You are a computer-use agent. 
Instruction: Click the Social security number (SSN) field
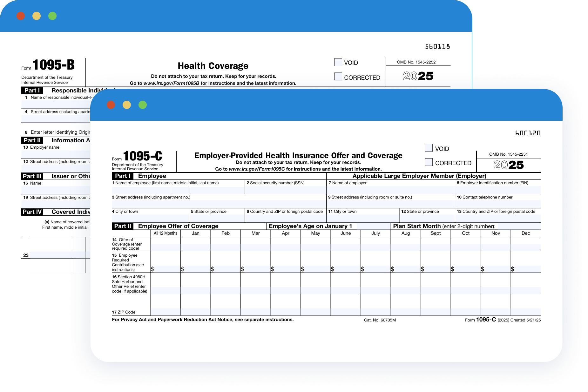[x=285, y=190]
